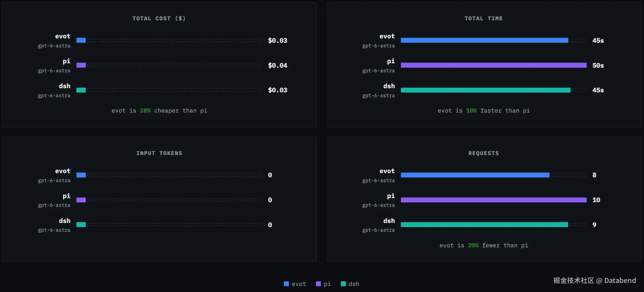
Task: Click the $0.04 value for pi
Action: [278, 65]
